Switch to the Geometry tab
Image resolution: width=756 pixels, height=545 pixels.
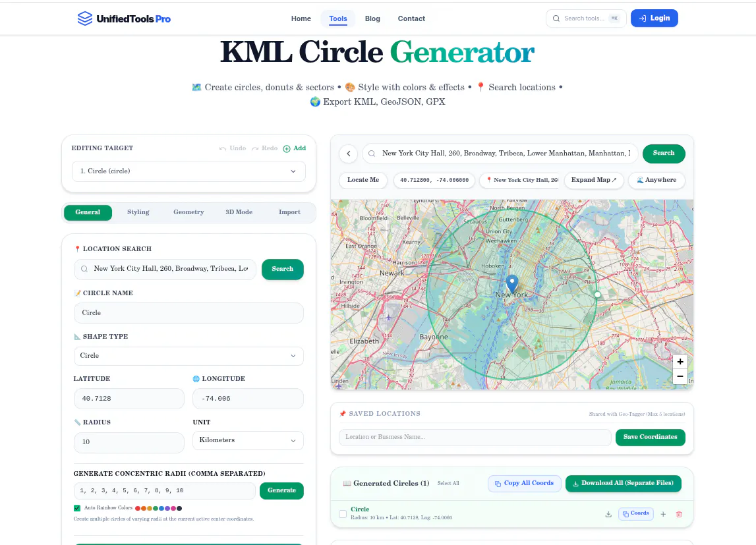(x=189, y=212)
